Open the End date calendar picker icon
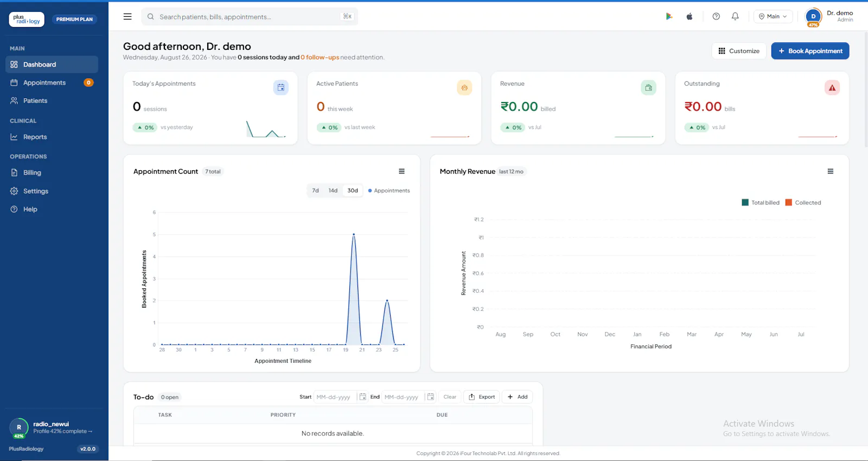The width and height of the screenshot is (868, 461). pos(430,397)
